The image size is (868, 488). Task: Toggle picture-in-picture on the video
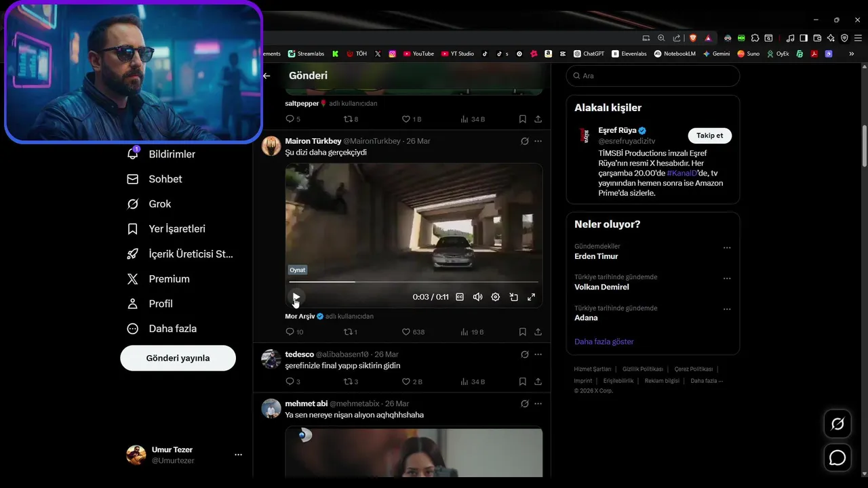pyautogui.click(x=513, y=297)
